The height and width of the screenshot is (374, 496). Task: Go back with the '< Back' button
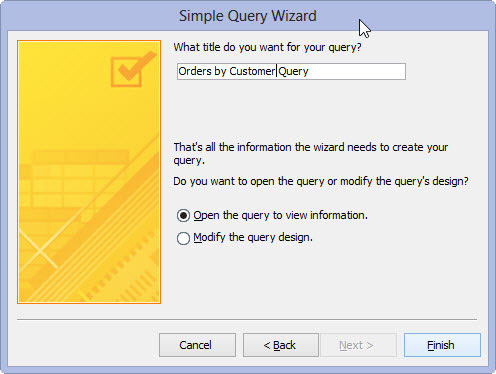[281, 345]
